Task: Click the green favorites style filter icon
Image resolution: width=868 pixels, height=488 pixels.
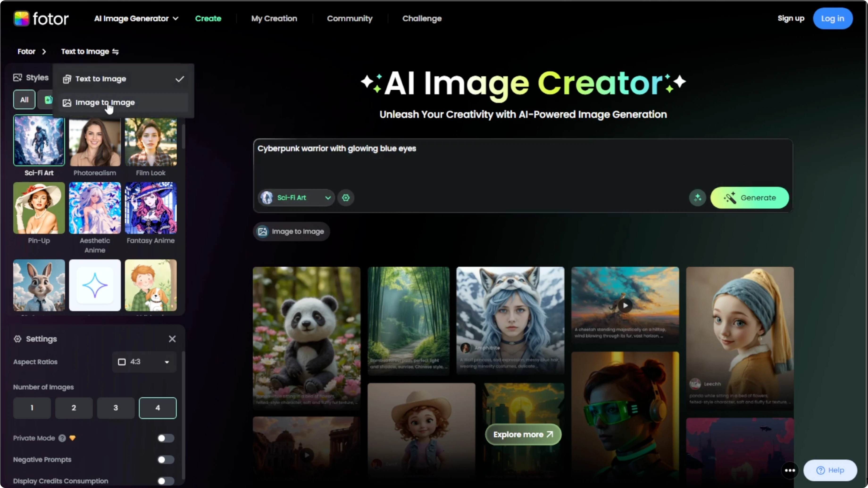Action: click(x=48, y=100)
